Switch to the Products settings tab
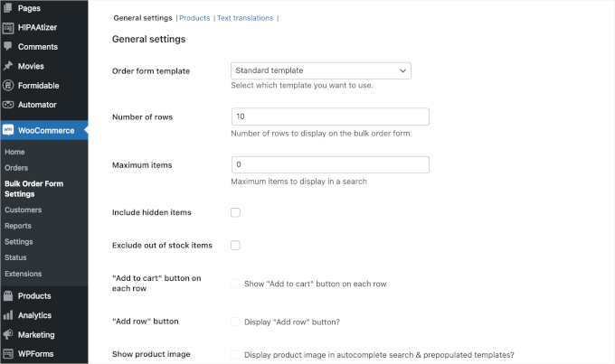The height and width of the screenshot is (364, 615). 194,18
